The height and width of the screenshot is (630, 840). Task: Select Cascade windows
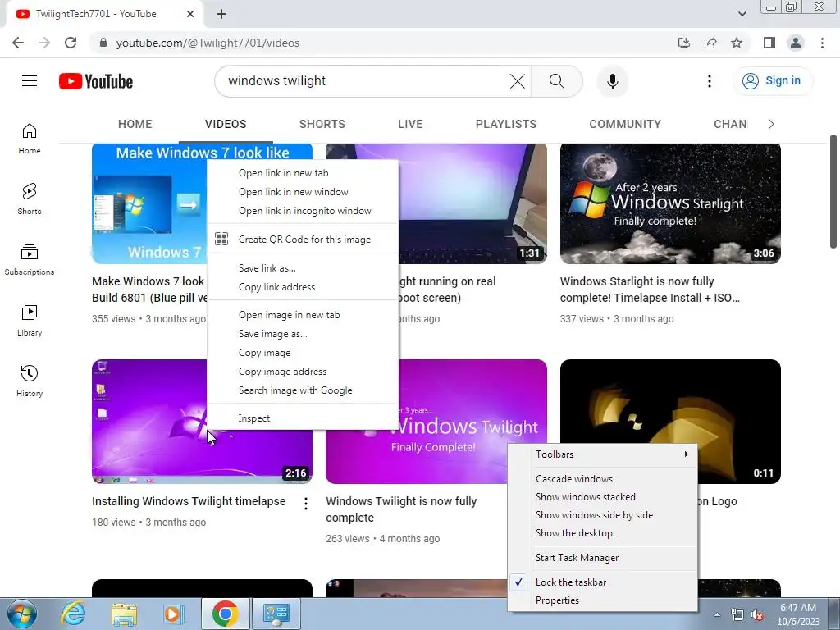tap(602, 479)
